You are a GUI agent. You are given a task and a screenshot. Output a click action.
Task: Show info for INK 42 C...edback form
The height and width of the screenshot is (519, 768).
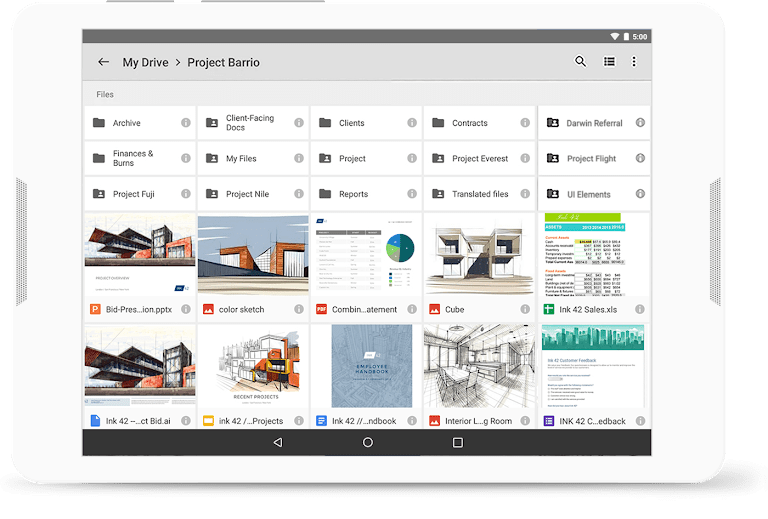coord(640,421)
